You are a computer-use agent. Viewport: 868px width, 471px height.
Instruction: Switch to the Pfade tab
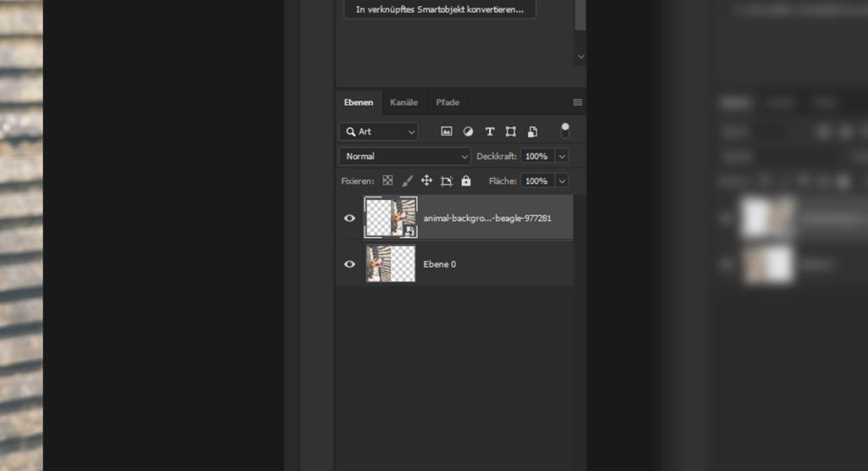click(448, 103)
